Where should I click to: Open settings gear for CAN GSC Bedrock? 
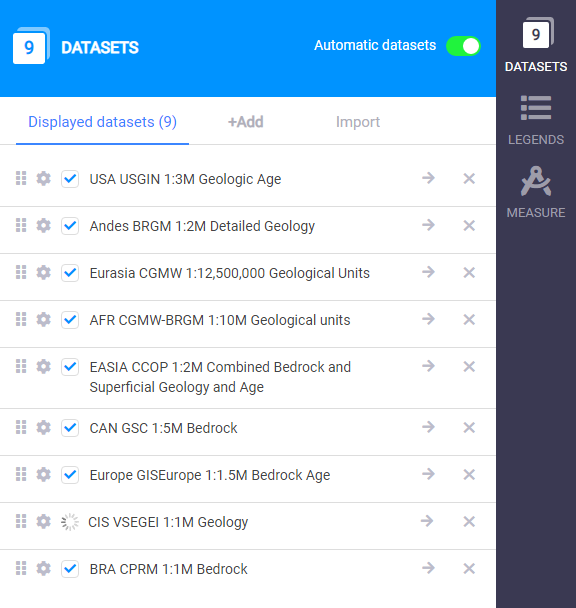coord(43,428)
